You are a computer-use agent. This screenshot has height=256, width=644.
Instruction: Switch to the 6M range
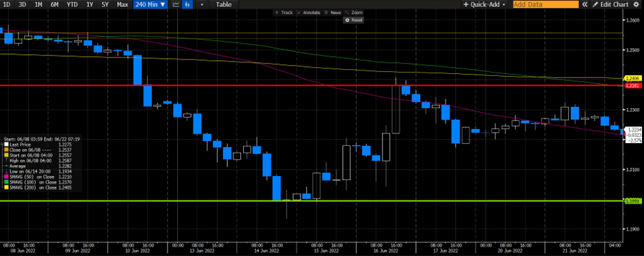[x=54, y=5]
